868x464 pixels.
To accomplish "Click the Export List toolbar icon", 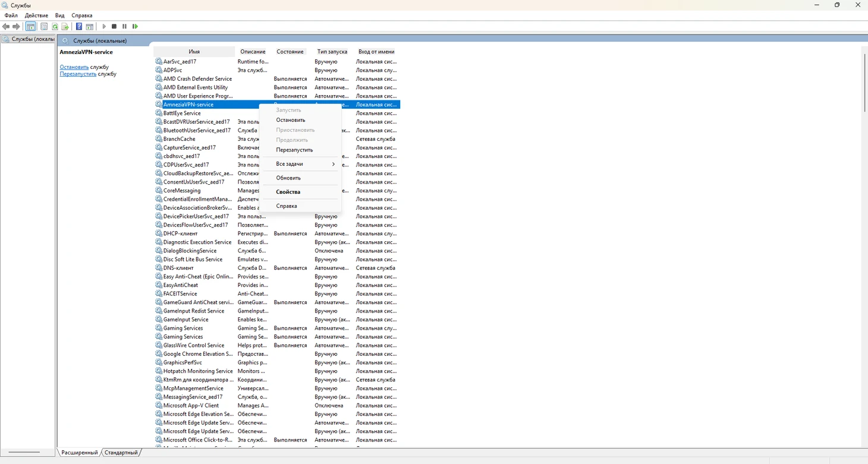I will click(x=65, y=27).
